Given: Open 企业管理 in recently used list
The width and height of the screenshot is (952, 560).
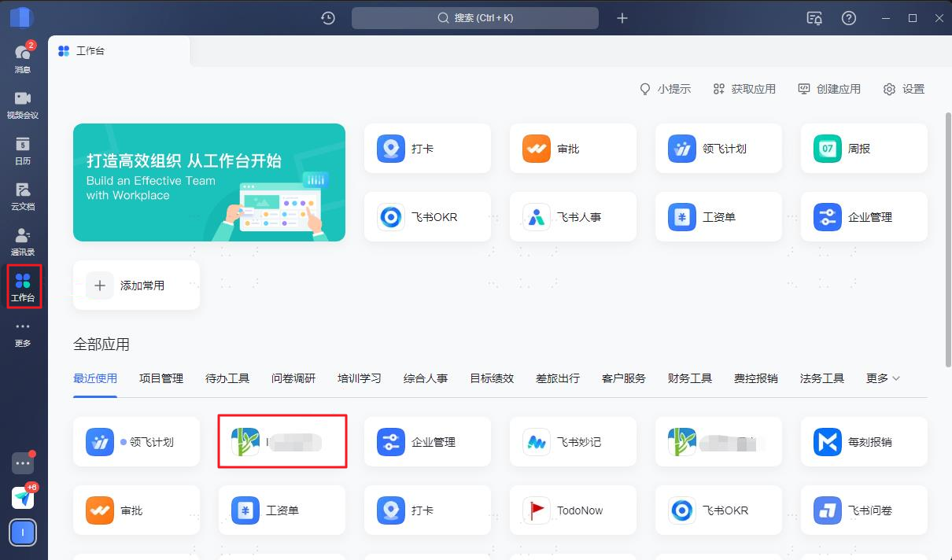Looking at the screenshot, I should (x=427, y=442).
